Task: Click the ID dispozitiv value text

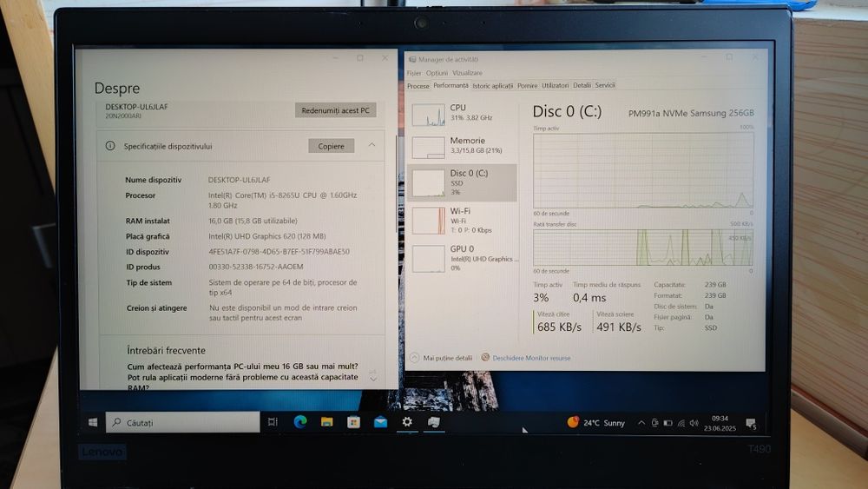Action: click(279, 251)
